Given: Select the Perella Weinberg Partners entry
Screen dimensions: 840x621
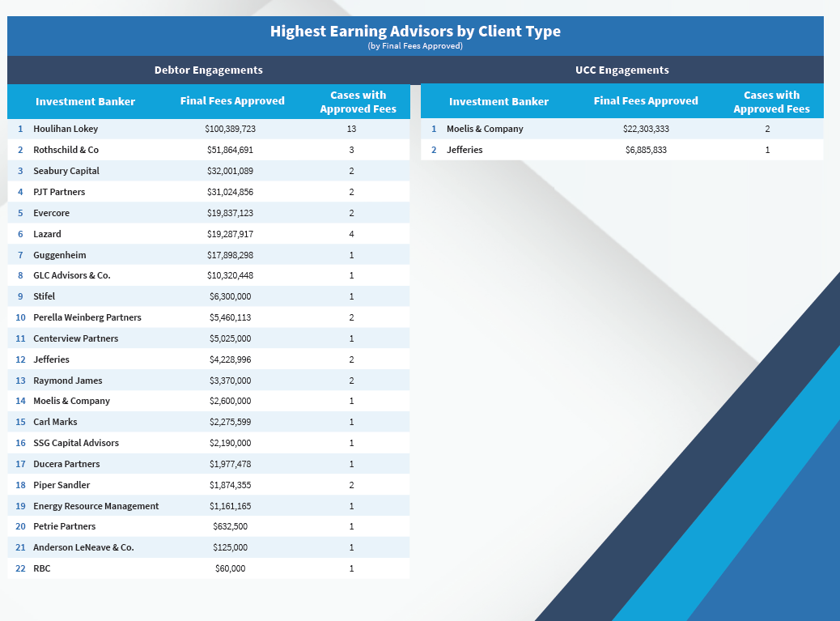Looking at the screenshot, I should pyautogui.click(x=87, y=317).
